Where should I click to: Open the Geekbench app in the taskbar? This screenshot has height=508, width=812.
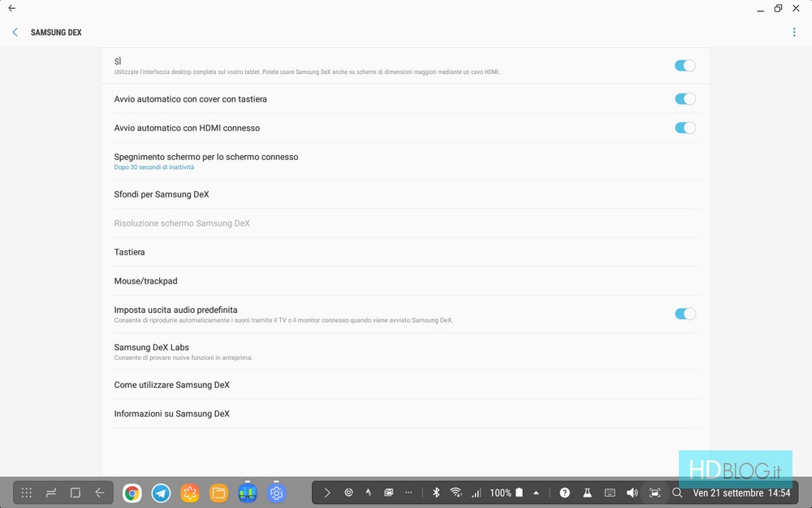pos(248,493)
